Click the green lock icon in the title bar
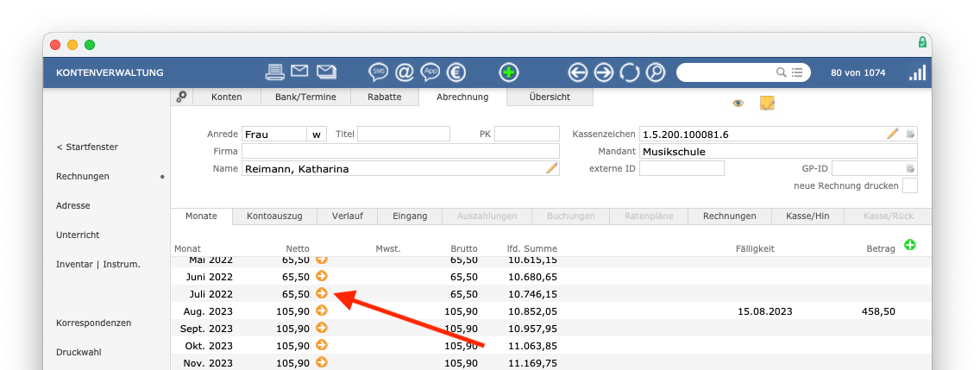This screenshot has height=370, width=980. pos(922,42)
